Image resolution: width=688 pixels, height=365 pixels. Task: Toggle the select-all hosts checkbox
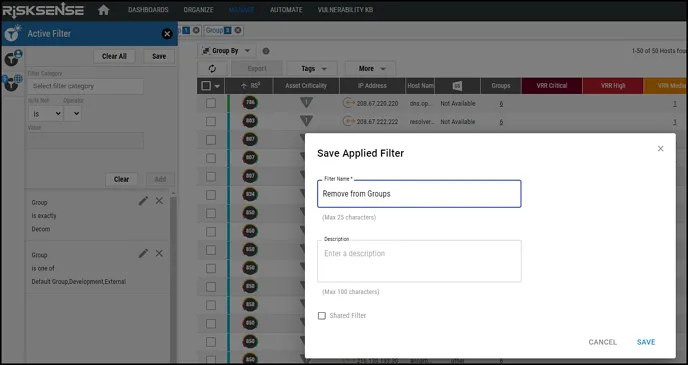click(x=206, y=86)
